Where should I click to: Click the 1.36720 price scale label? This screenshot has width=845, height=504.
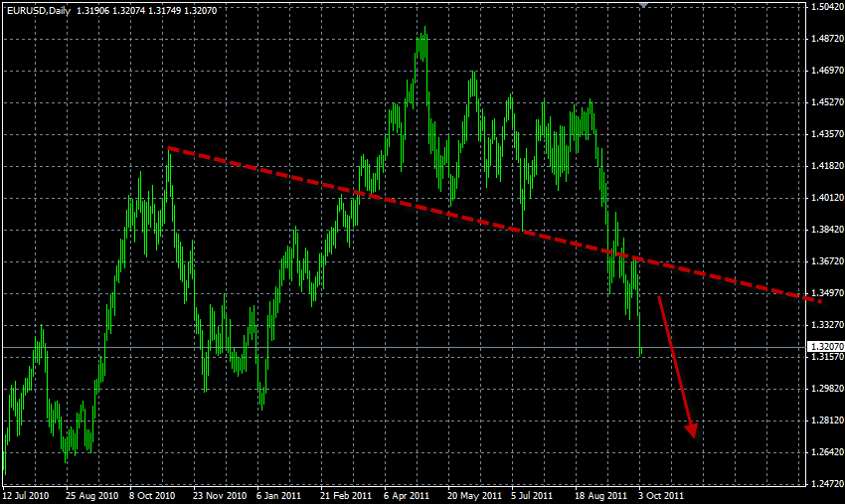click(827, 261)
